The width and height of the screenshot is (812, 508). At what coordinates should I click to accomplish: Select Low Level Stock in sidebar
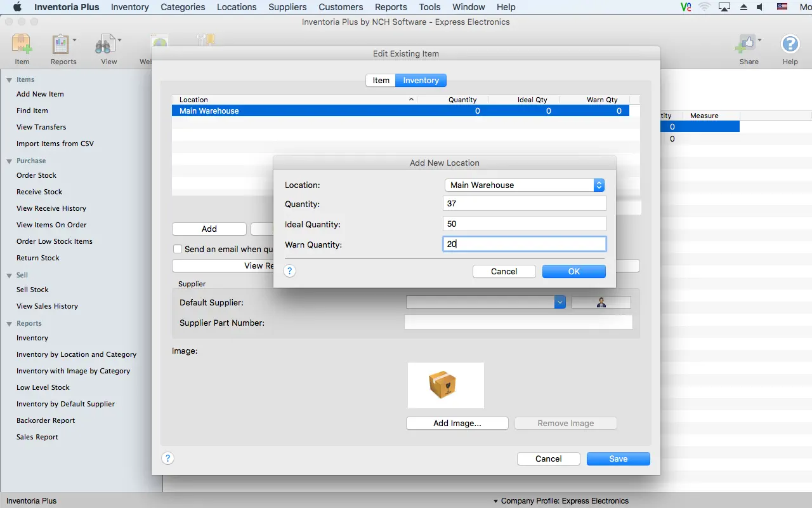[x=43, y=387]
